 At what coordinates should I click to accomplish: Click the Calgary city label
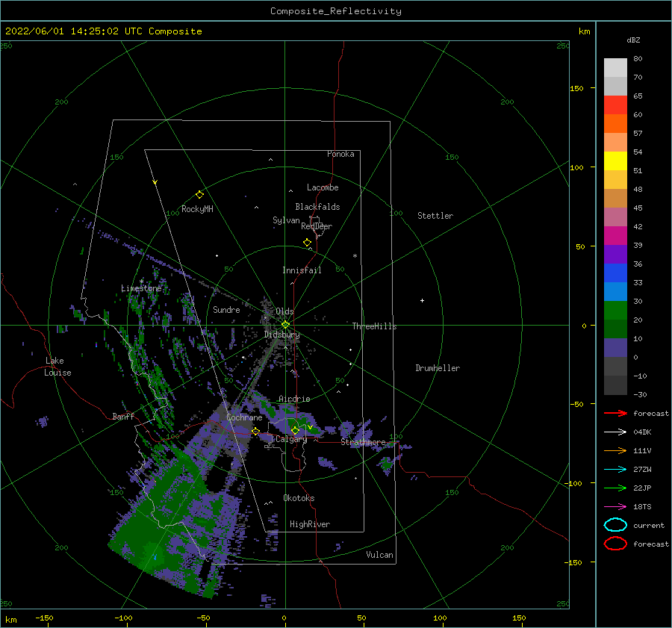[291, 439]
